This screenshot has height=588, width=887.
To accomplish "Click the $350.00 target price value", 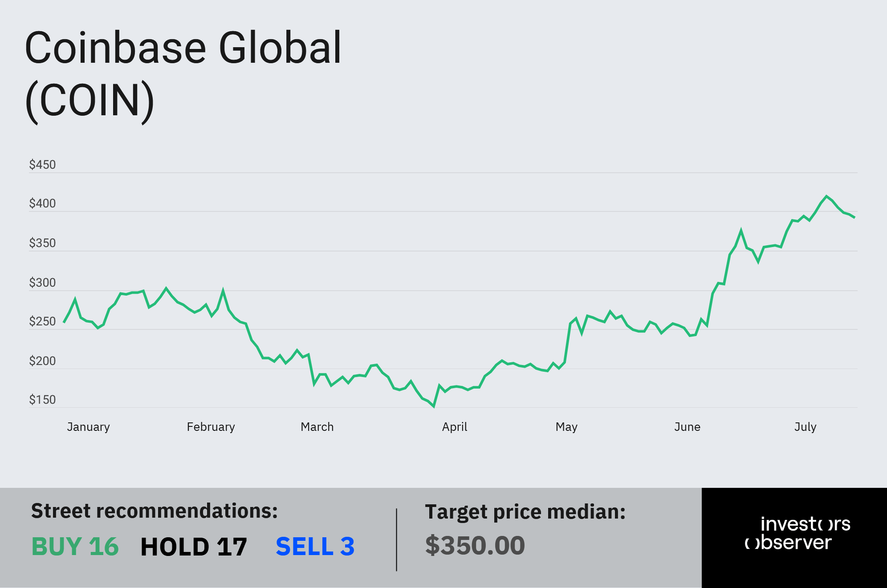I will pos(475,546).
